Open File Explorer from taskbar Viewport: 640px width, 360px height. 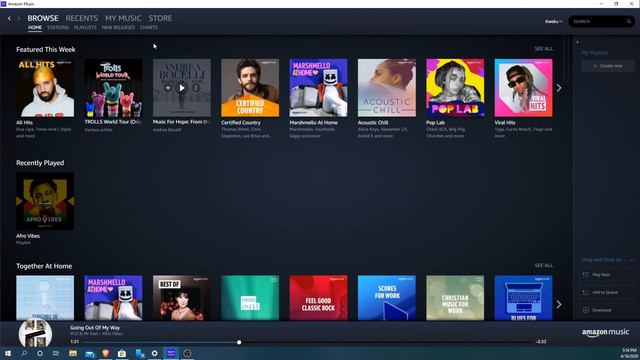pos(73,353)
